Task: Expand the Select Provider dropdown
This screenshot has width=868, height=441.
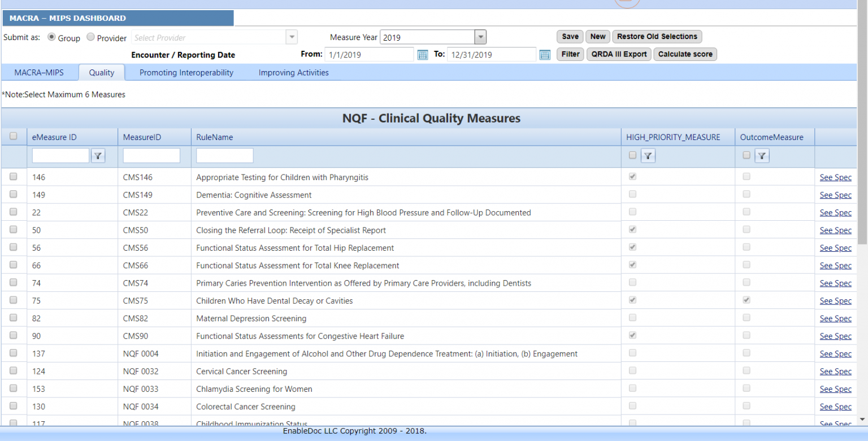Action: click(292, 37)
